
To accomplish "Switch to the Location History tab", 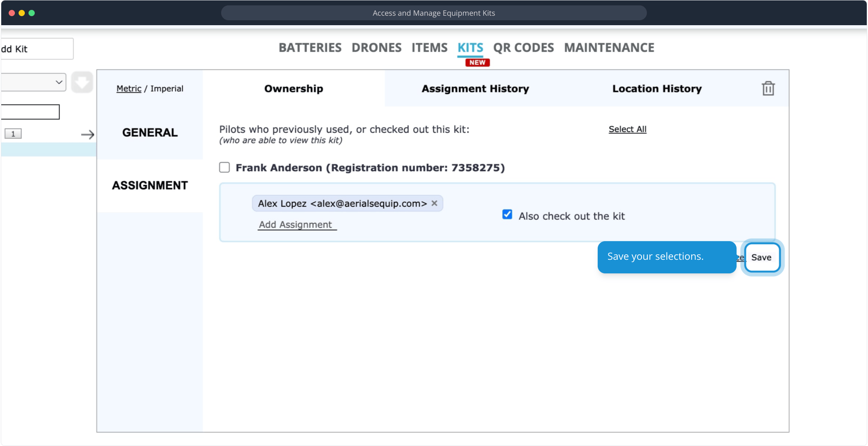I will click(x=656, y=89).
